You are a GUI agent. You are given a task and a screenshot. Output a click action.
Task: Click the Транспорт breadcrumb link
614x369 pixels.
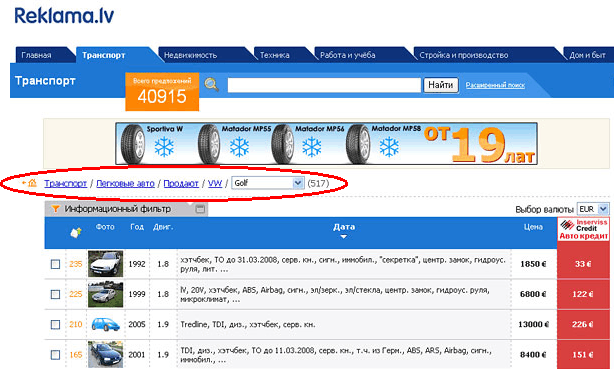(x=65, y=183)
